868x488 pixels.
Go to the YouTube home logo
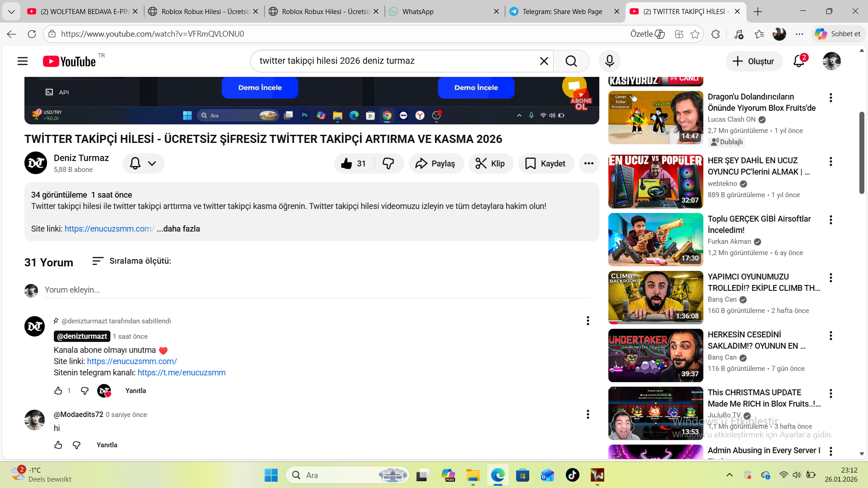(69, 61)
